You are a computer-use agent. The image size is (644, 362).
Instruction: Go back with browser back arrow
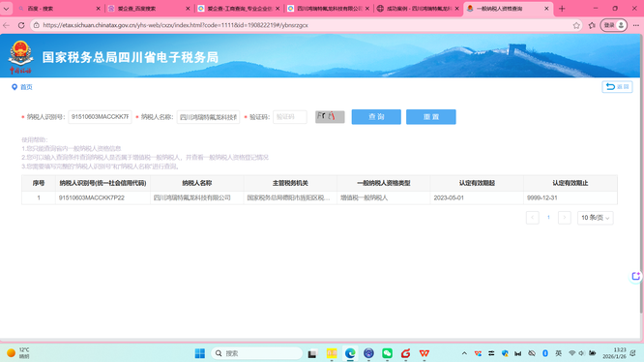[6, 25]
